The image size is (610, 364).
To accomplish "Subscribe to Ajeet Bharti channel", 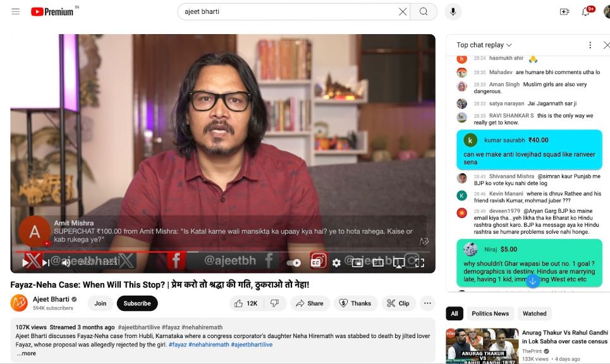I will [137, 303].
